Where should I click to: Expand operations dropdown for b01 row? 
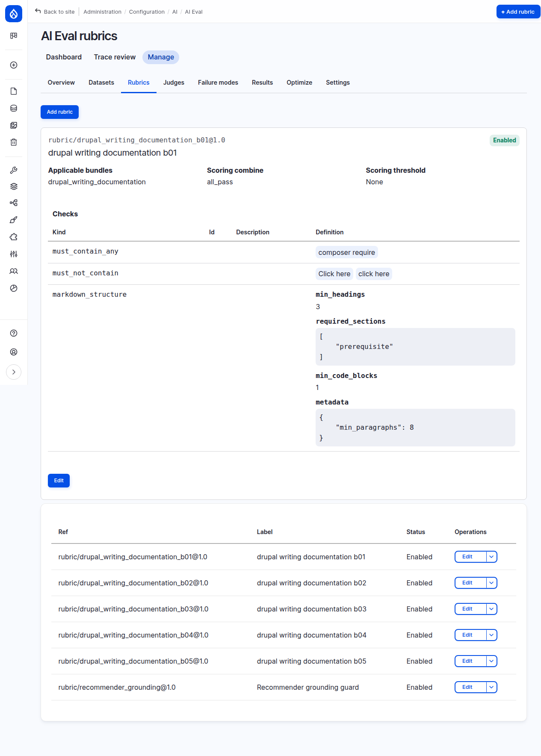pos(491,557)
